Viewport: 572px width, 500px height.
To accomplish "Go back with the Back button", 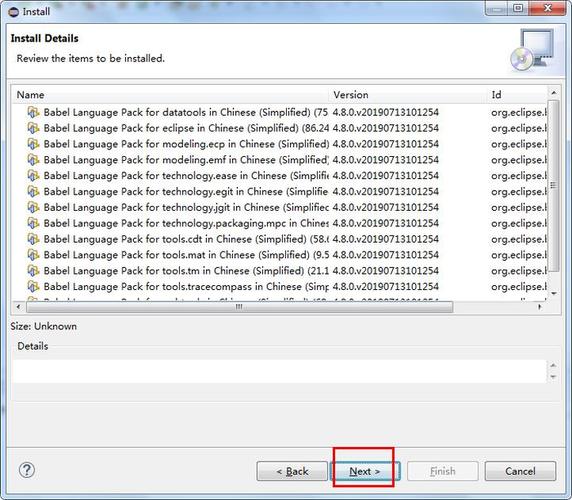I will tap(292, 471).
